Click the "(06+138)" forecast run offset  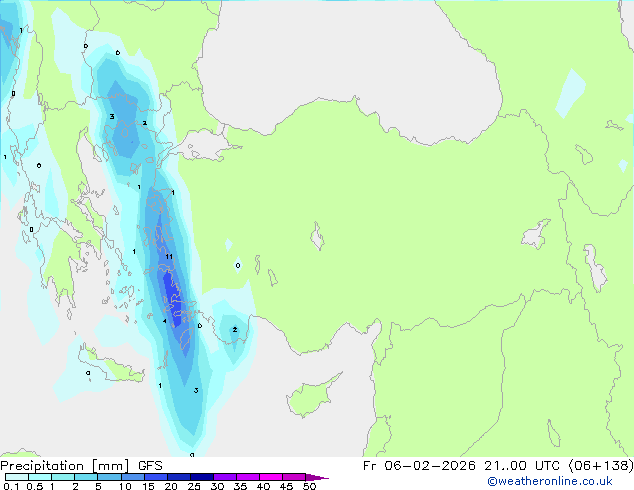point(601,466)
